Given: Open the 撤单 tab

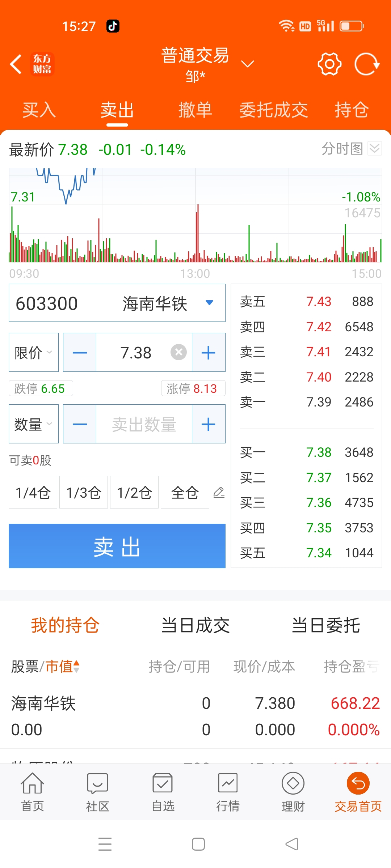Looking at the screenshot, I should 195,110.
